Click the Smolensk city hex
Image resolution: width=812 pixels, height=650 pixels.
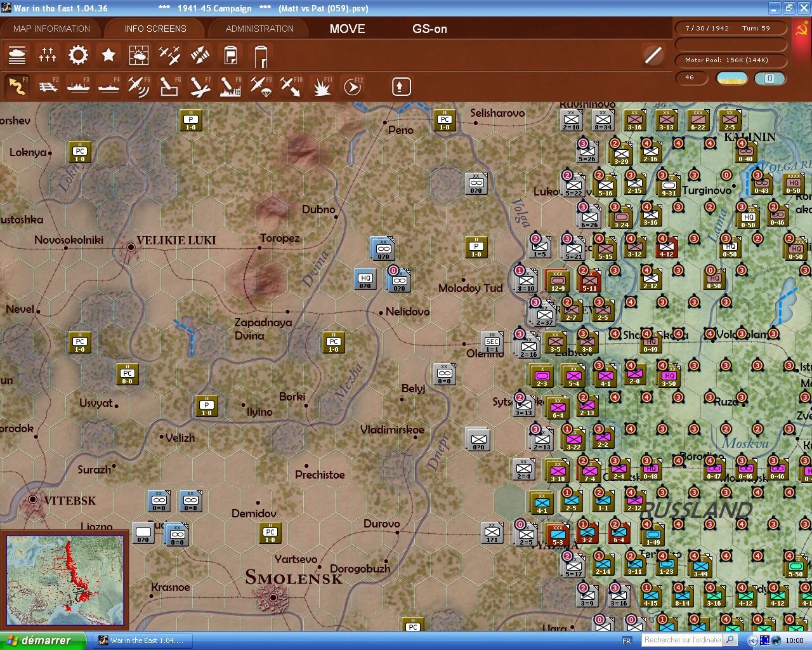click(x=273, y=597)
